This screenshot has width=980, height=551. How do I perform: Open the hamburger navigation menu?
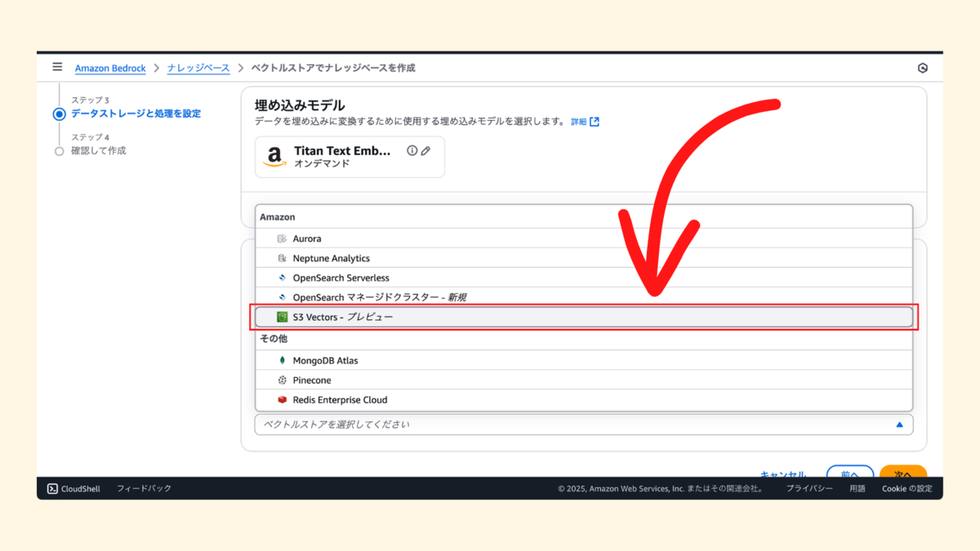point(57,67)
